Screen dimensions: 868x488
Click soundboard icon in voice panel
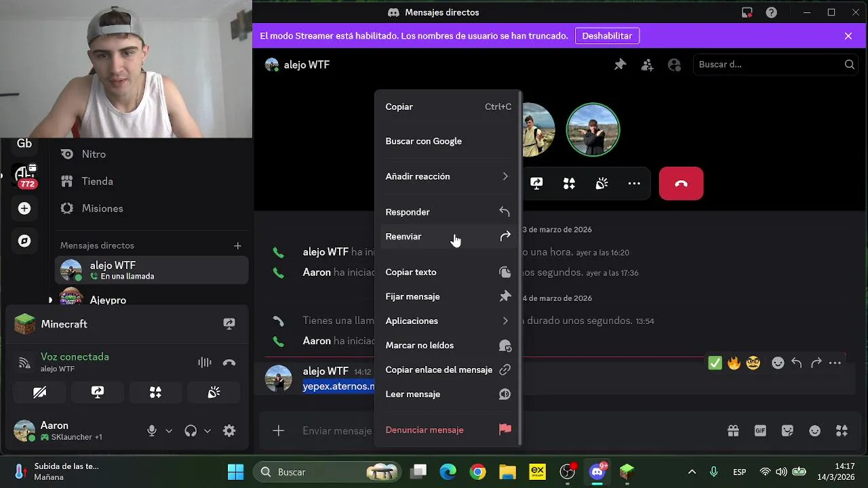(214, 392)
